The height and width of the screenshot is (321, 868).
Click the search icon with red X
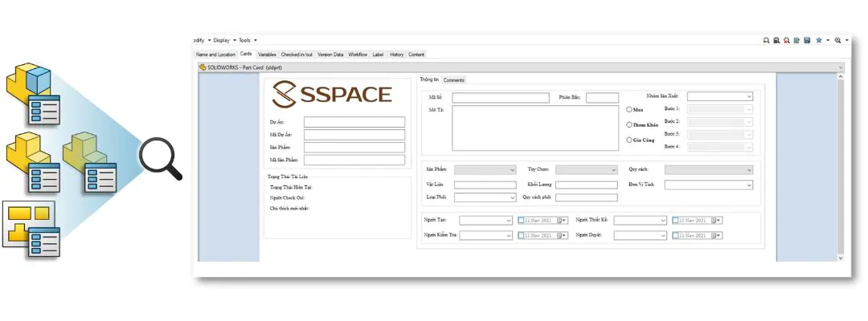tap(787, 40)
